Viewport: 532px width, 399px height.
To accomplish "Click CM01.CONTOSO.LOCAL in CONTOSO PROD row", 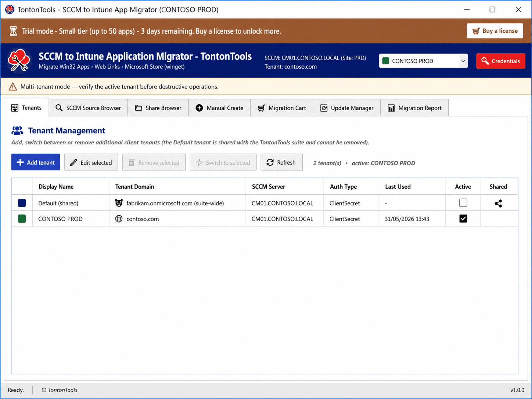I will (x=282, y=219).
